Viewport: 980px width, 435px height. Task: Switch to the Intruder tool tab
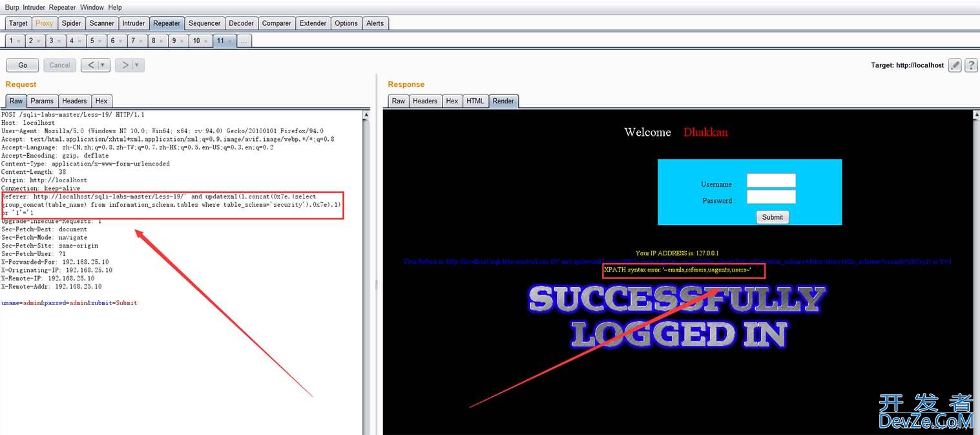(134, 23)
